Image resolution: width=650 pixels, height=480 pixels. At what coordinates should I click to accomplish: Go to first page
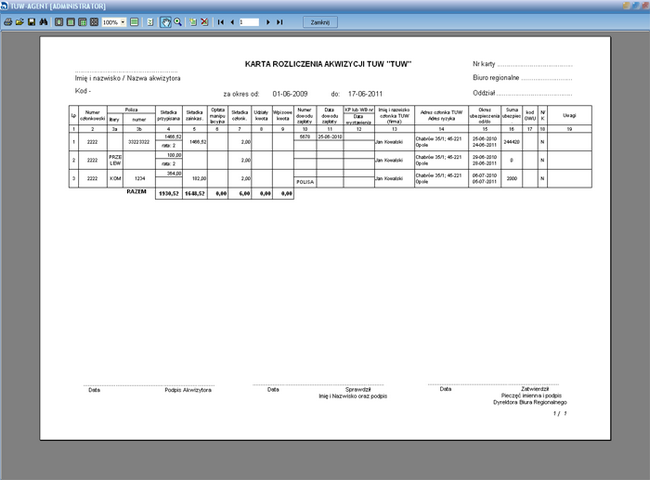tap(221, 22)
